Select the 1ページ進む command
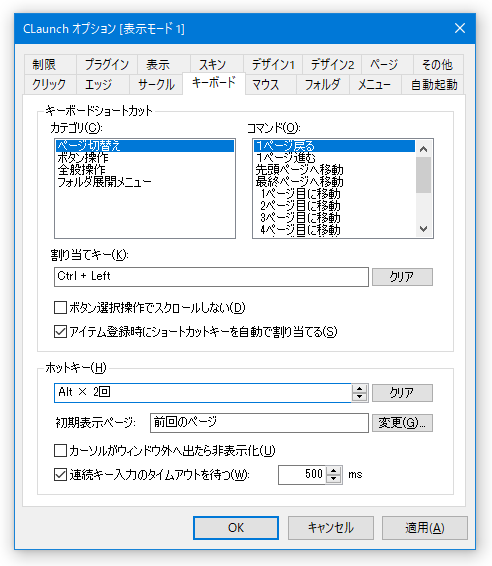Image resolution: width=492 pixels, height=566 pixels. pos(334,158)
